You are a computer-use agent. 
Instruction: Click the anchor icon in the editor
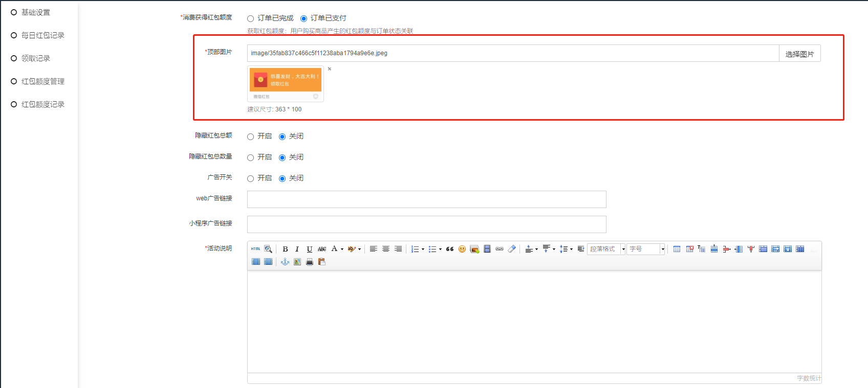285,262
